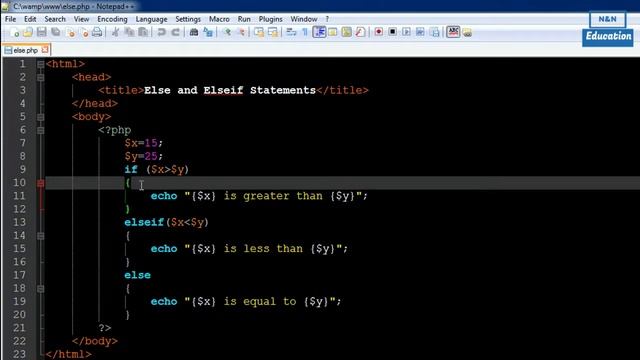Collapse the body fold on line 5
Image resolution: width=640 pixels, height=360 pixels.
(40, 117)
